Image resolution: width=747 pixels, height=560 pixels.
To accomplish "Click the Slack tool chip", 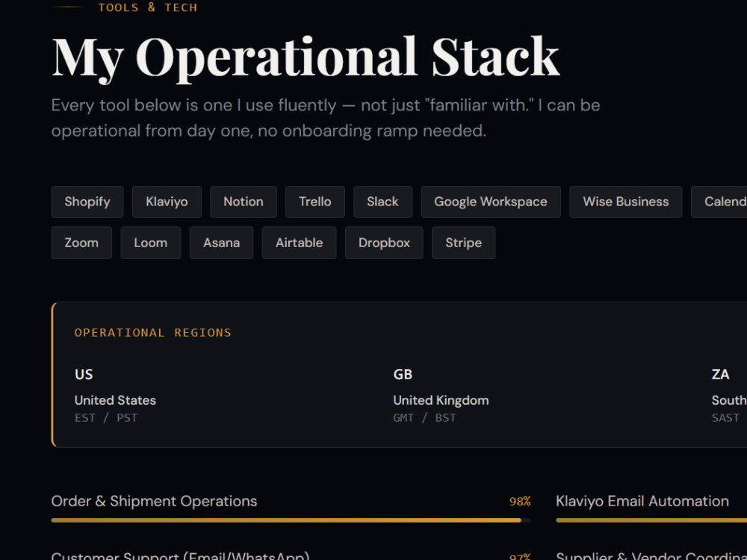I will click(382, 202).
